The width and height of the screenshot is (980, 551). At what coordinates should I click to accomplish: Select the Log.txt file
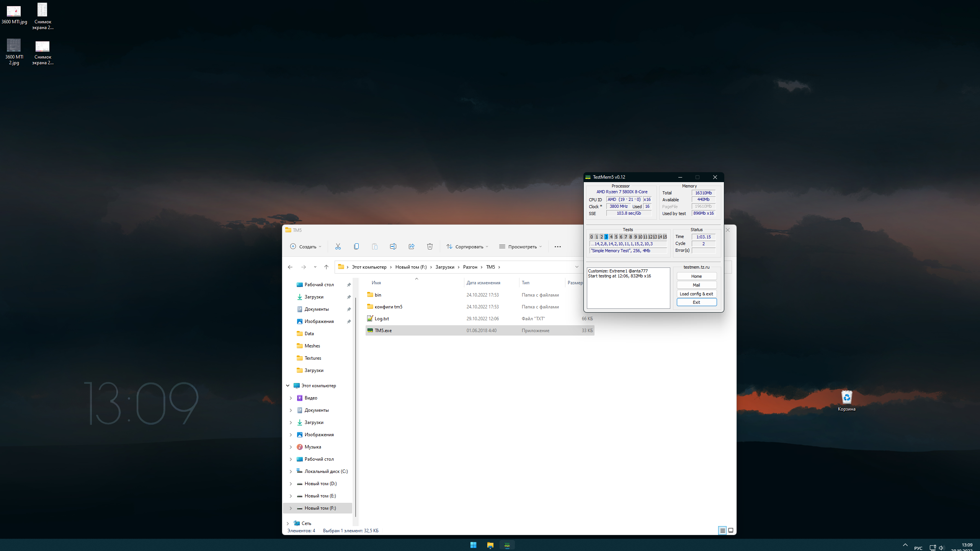coord(382,319)
